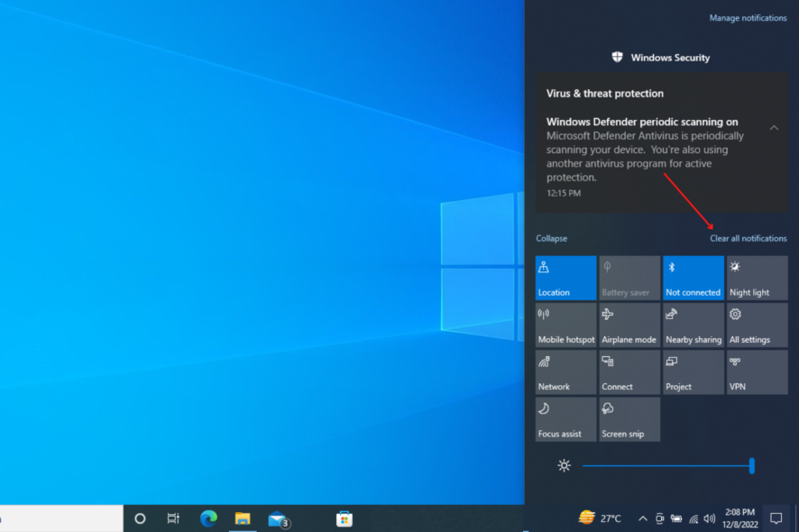This screenshot has height=532, width=799.
Task: Click the brightness sun icon
Action: click(x=565, y=465)
